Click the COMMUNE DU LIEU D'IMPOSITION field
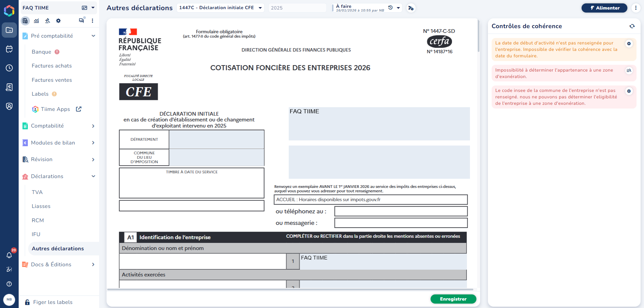Screen dimensions: 644x308 coord(216,157)
